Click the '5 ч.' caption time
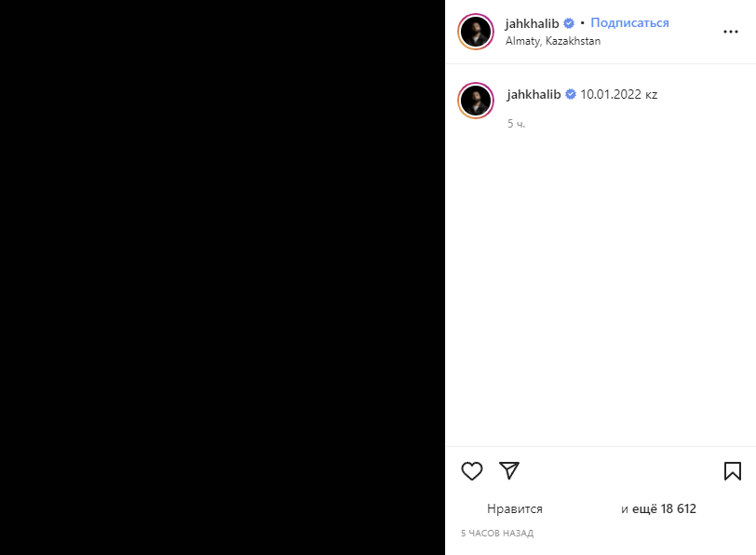756x555 pixels. (516, 124)
